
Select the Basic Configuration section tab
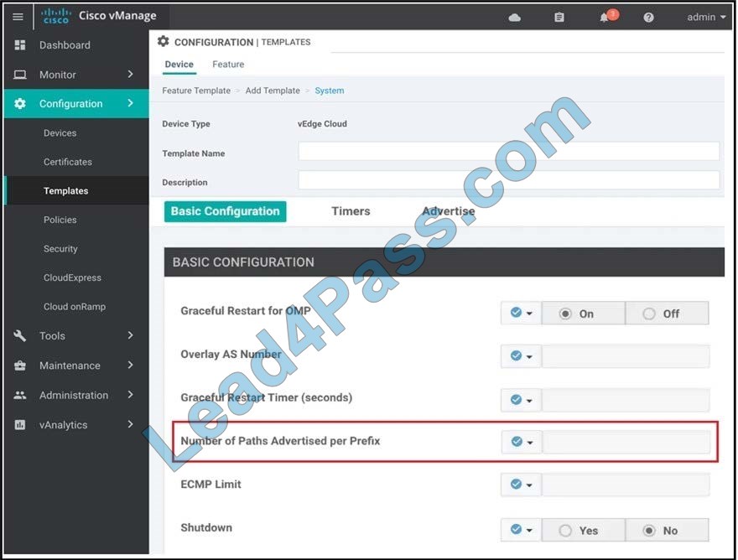225,211
